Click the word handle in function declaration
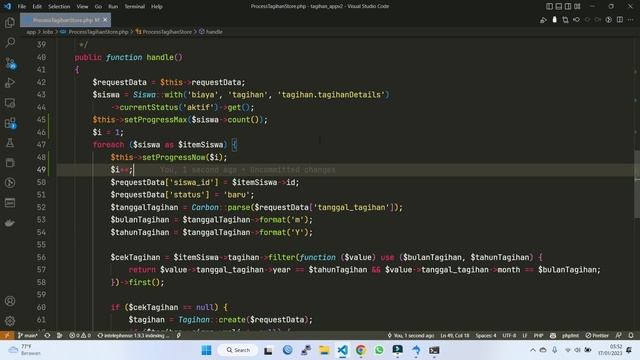This screenshot has height=360, width=640. point(160,57)
